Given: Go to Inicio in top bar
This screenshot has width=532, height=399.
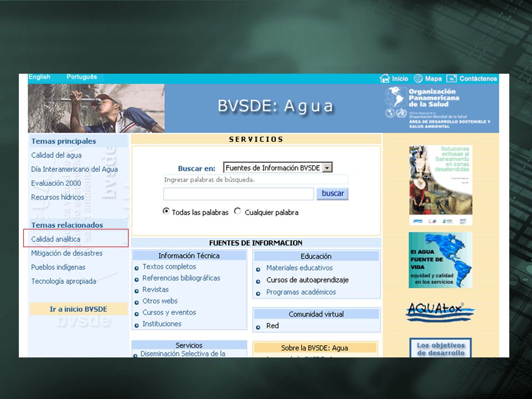Looking at the screenshot, I should [x=400, y=79].
